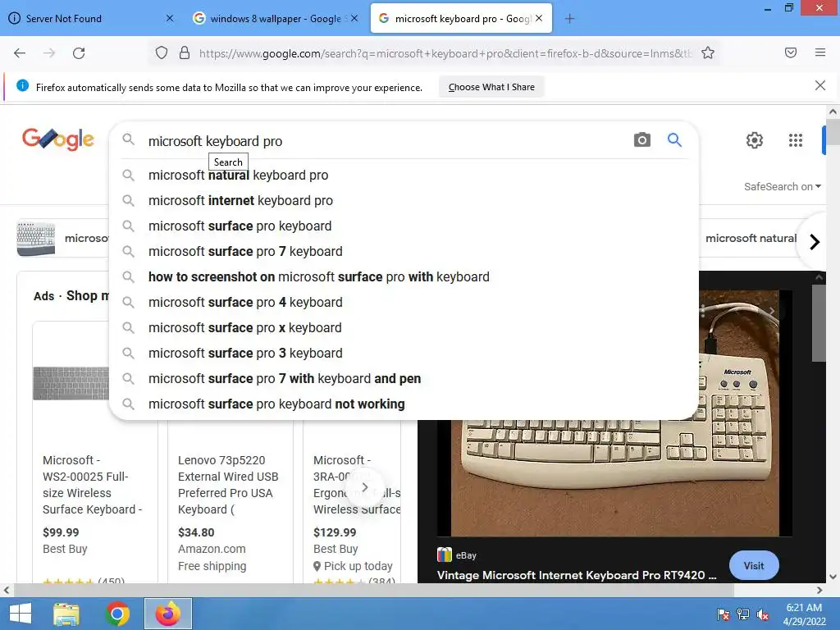Click the Visit button for eBay result
The image size is (840, 630).
(754, 566)
